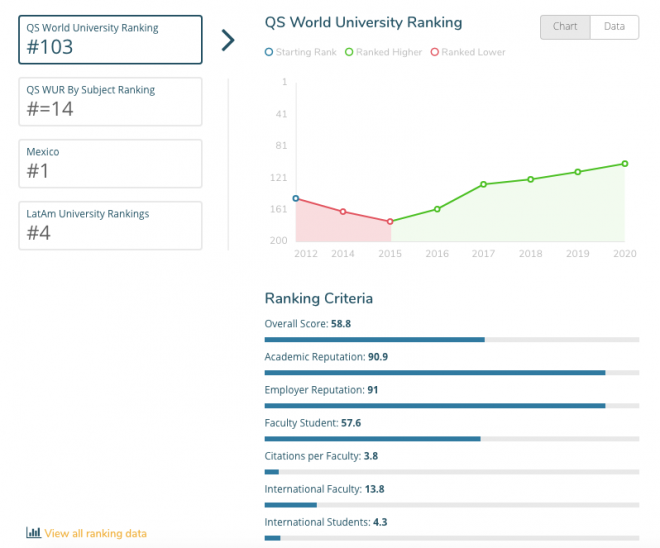The image size is (660, 548).
Task: Click the 2020 green data point
Action: pyautogui.click(x=625, y=164)
